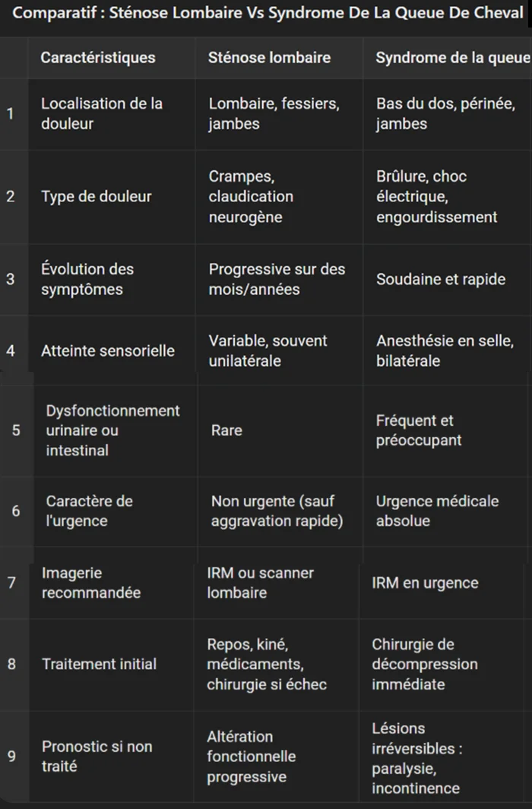
Task: Select the "Localisation de la douleur" cell
Action: coord(102,114)
